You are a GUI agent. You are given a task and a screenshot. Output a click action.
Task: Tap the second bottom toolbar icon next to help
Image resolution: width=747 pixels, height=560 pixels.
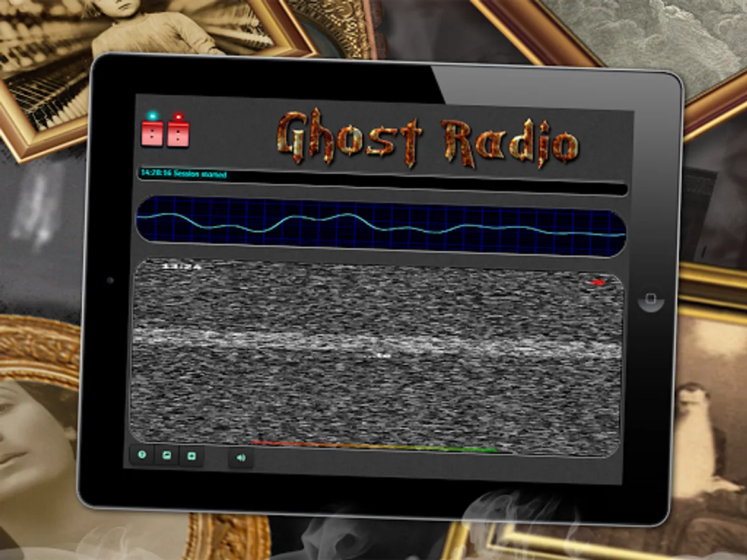point(167,455)
